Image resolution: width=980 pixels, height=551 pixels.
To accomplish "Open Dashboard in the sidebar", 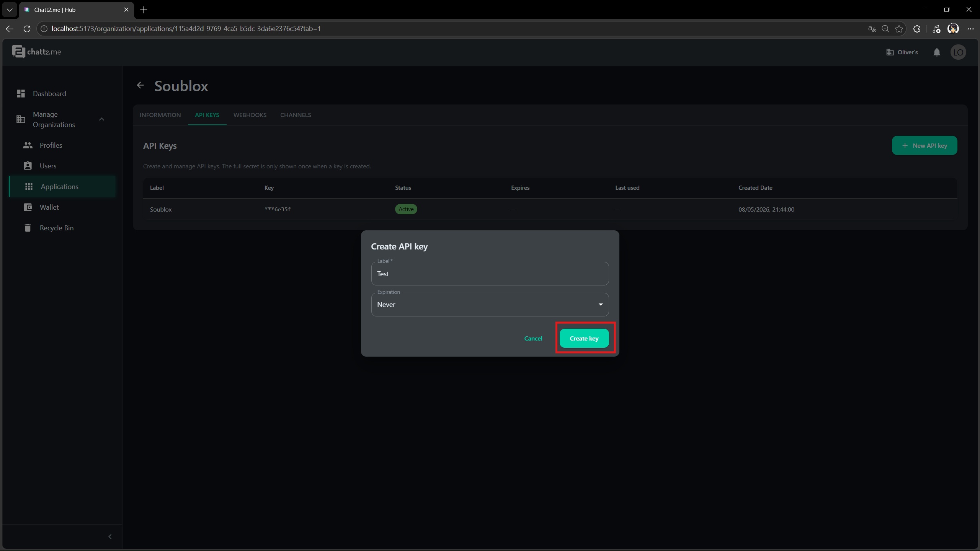I will (62, 93).
